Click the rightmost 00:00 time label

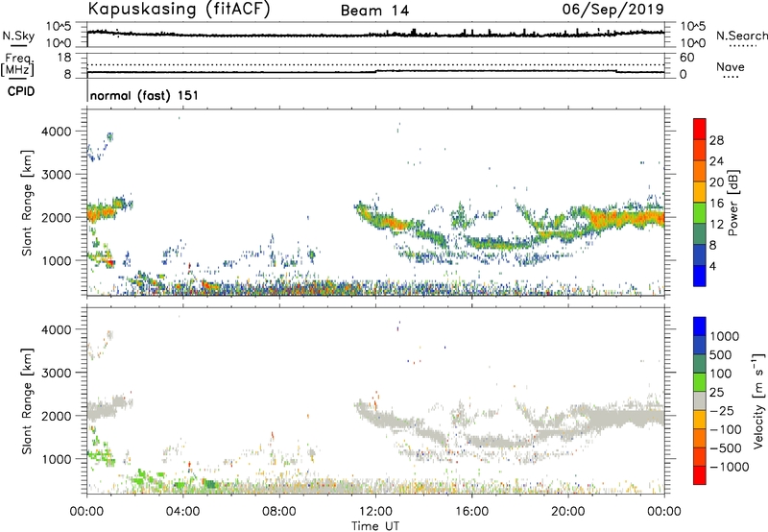point(664,512)
